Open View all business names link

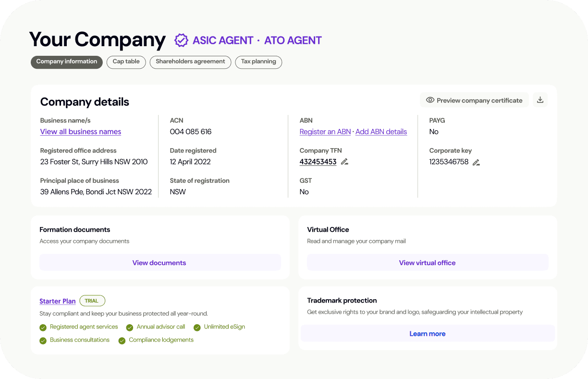81,132
